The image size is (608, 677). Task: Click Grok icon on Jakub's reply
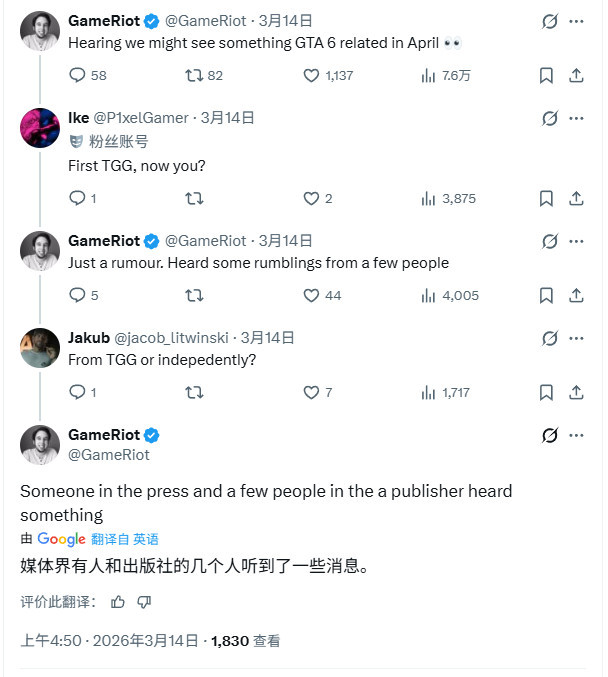coord(549,338)
